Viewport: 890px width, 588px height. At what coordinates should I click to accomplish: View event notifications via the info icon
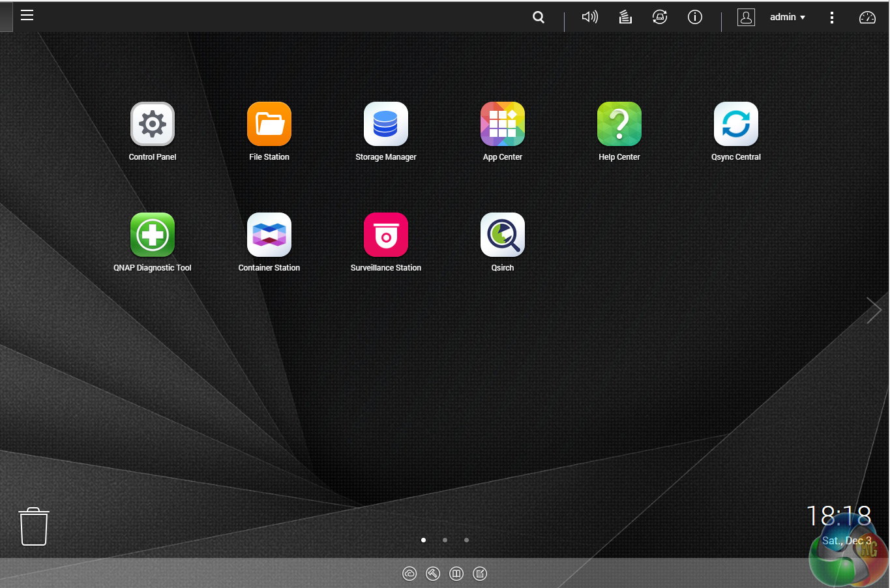coord(695,17)
